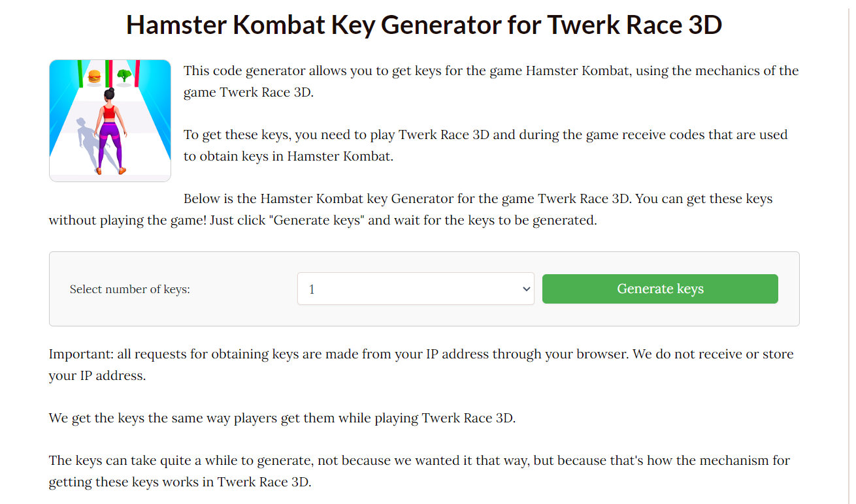Click the "This code generator allows" paragraph
This screenshot has width=856, height=504.
pyautogui.click(x=491, y=82)
